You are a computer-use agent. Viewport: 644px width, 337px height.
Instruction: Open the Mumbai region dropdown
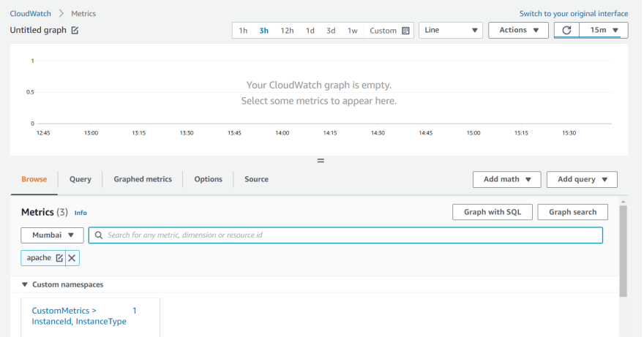[52, 235]
